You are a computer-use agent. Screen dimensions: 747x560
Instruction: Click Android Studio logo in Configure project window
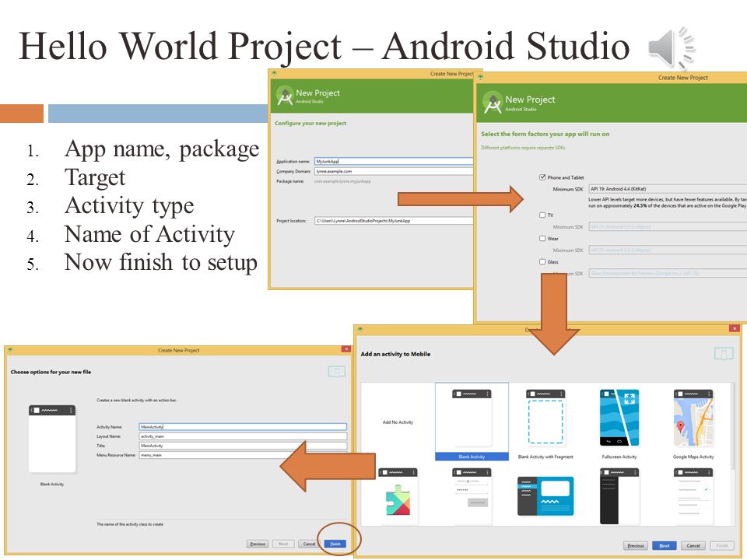click(285, 96)
